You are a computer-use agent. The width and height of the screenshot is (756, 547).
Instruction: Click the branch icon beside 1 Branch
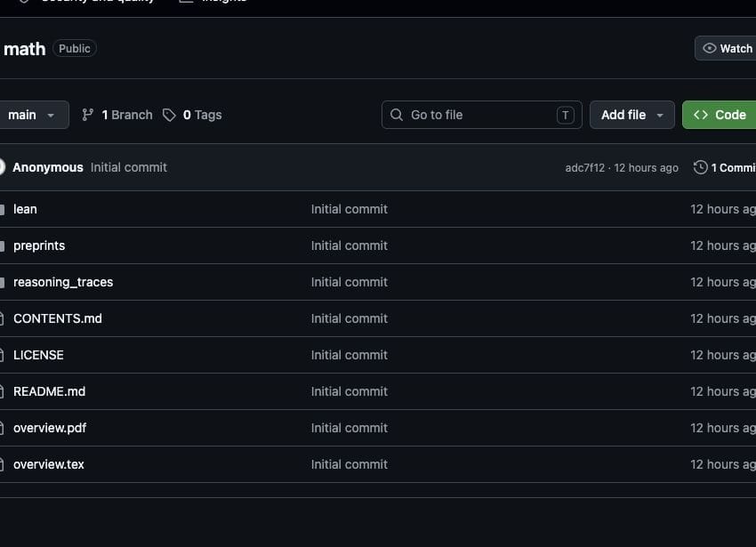[87, 115]
